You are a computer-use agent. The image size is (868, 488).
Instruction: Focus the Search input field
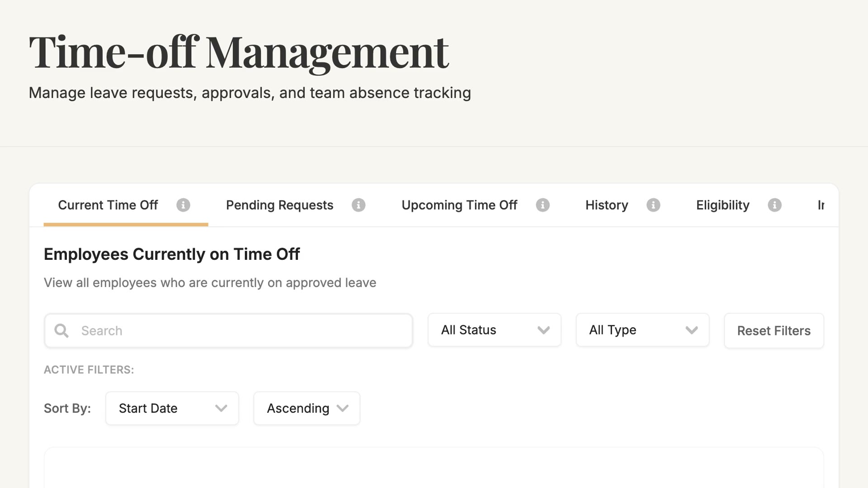228,331
